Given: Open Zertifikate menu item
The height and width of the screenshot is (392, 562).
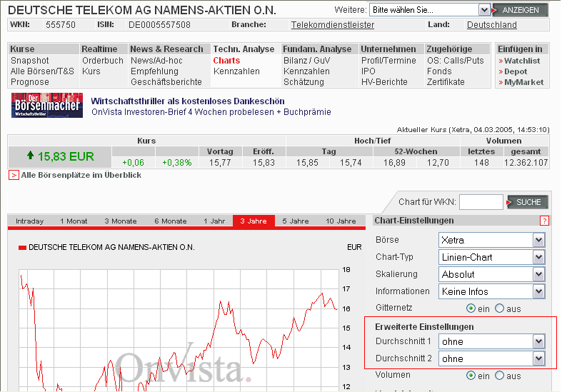Looking at the screenshot, I should (446, 82).
